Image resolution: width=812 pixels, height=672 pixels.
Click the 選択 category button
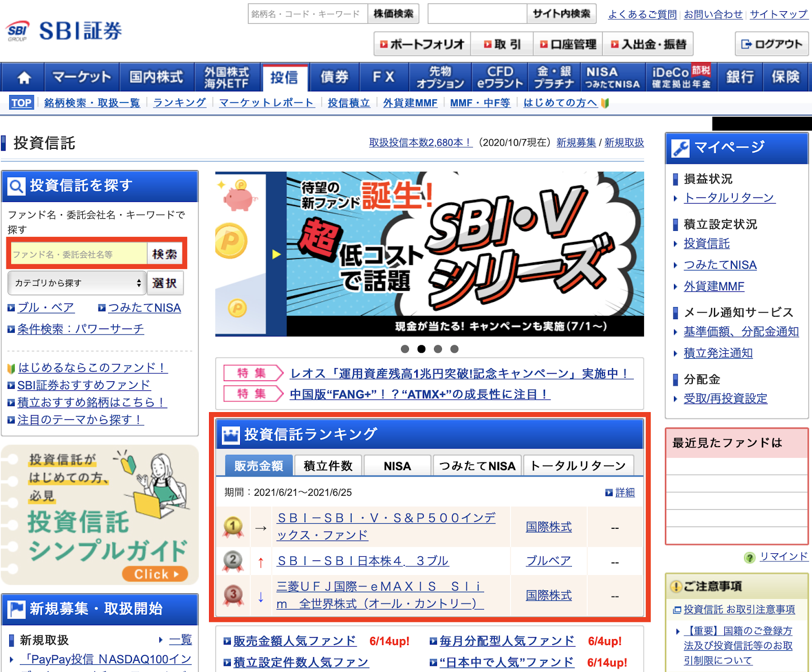165,283
